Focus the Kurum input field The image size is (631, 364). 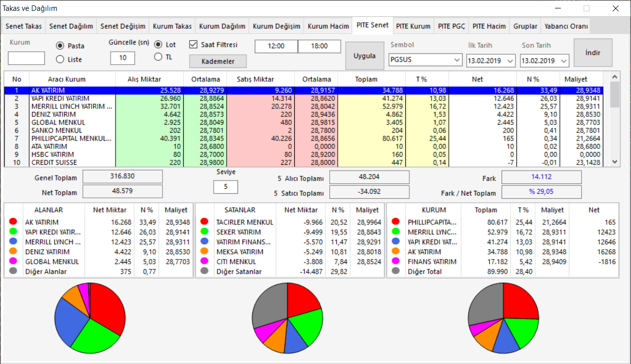pos(26,58)
